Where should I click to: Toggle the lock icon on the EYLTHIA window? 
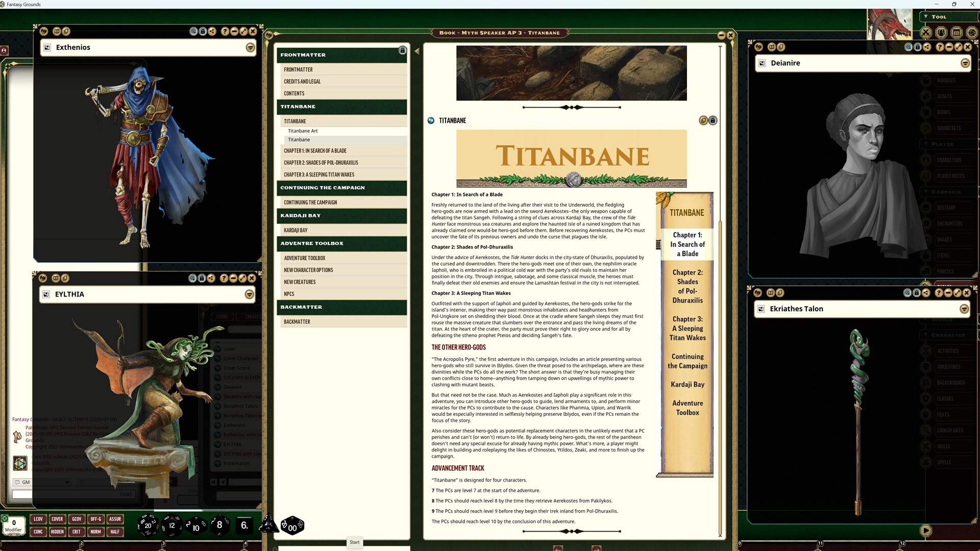click(x=203, y=278)
